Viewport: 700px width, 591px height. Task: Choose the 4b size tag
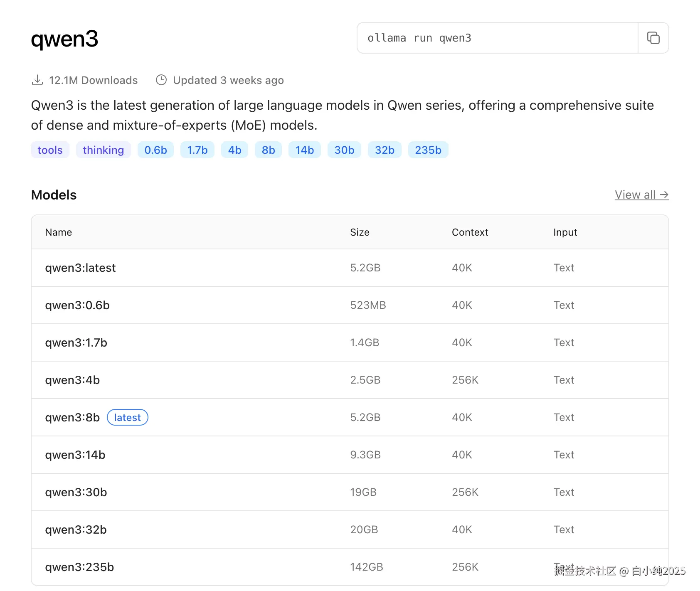tap(234, 150)
